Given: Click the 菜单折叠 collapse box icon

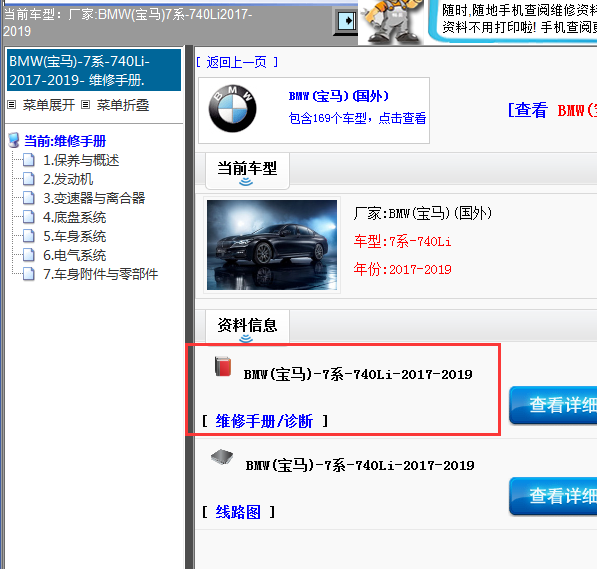Looking at the screenshot, I should (86, 104).
